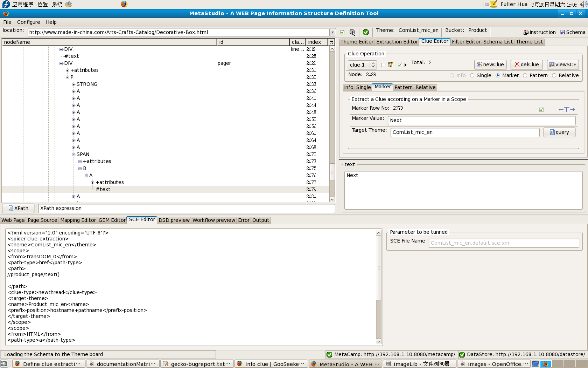
Task: Click the newClue button
Action: (490, 64)
